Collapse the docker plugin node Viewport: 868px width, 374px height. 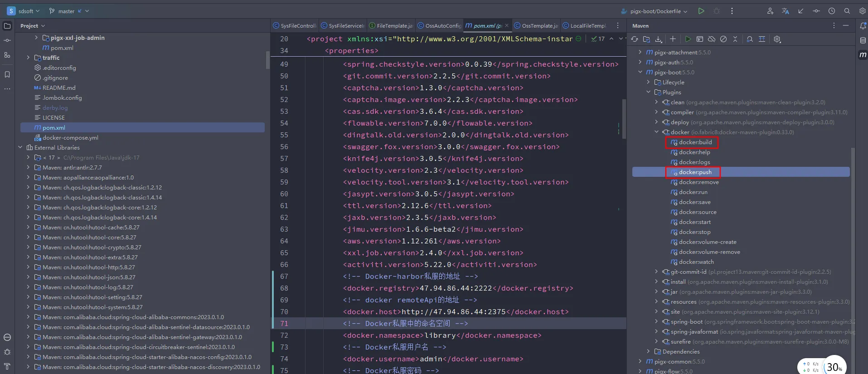pos(656,132)
